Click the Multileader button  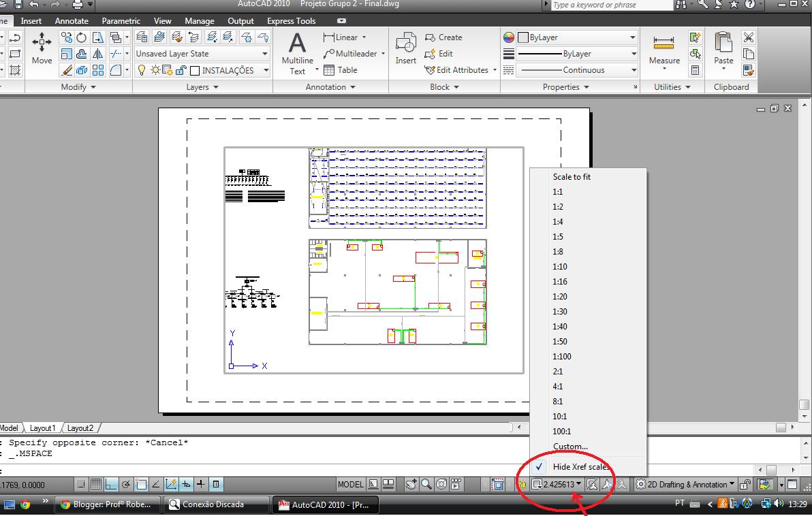(x=354, y=54)
